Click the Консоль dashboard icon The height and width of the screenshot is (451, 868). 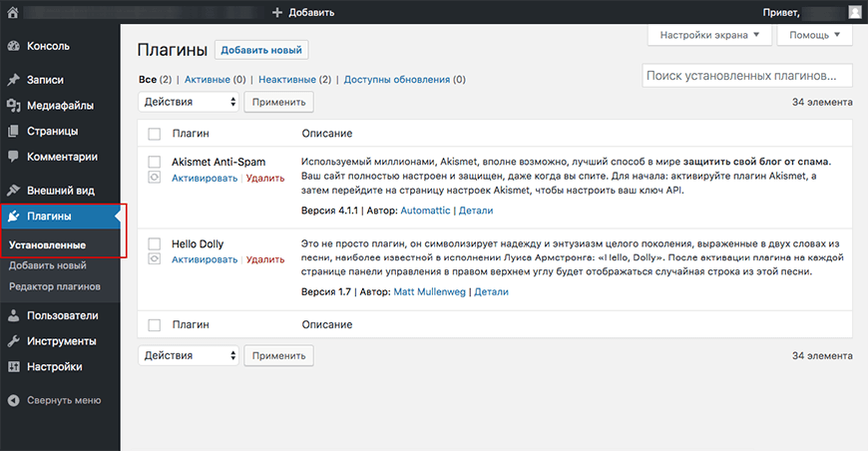point(14,47)
